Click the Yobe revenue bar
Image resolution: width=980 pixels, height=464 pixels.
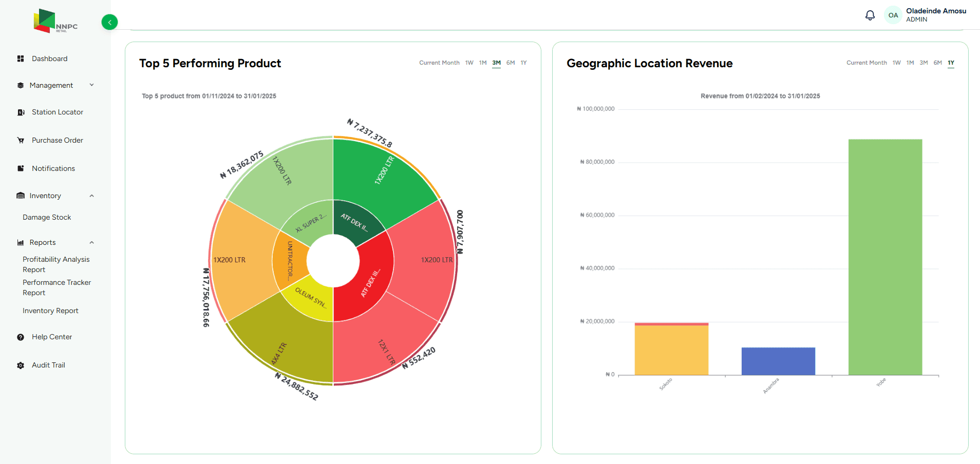click(x=884, y=257)
